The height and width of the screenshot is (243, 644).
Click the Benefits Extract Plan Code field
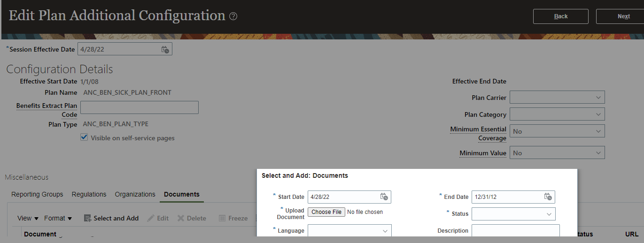140,107
